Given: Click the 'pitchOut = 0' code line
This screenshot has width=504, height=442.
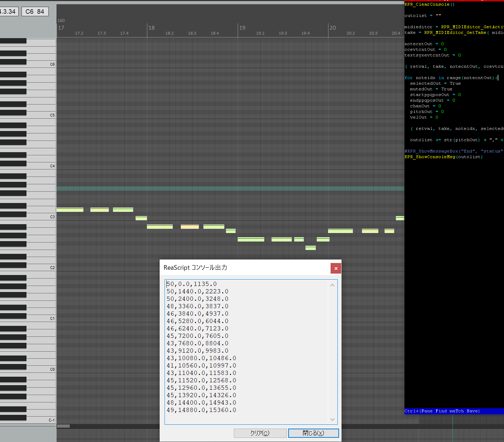Looking at the screenshot, I should coord(427,112).
